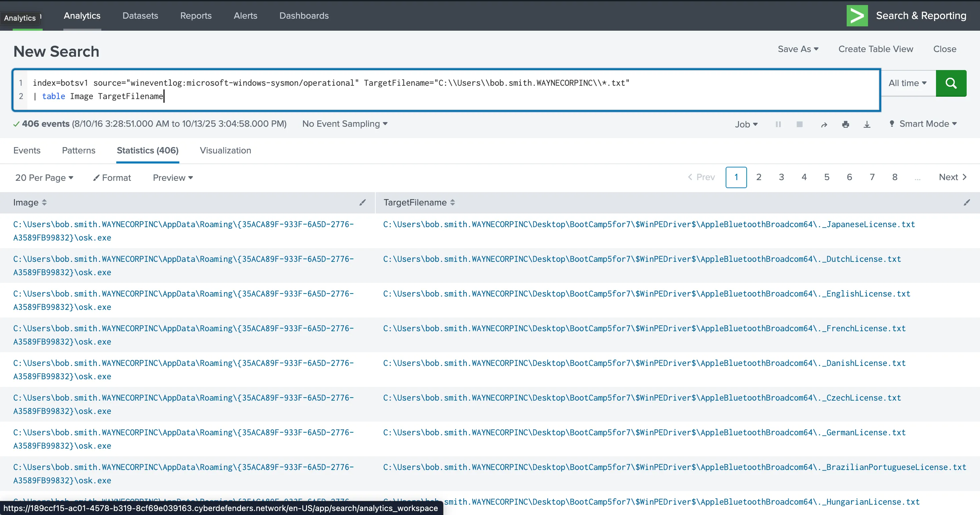Switch to the Events tab

click(x=27, y=150)
